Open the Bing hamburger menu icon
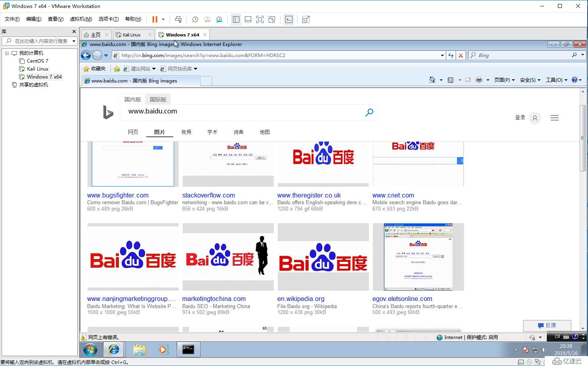This screenshot has height=366, width=588. click(555, 118)
